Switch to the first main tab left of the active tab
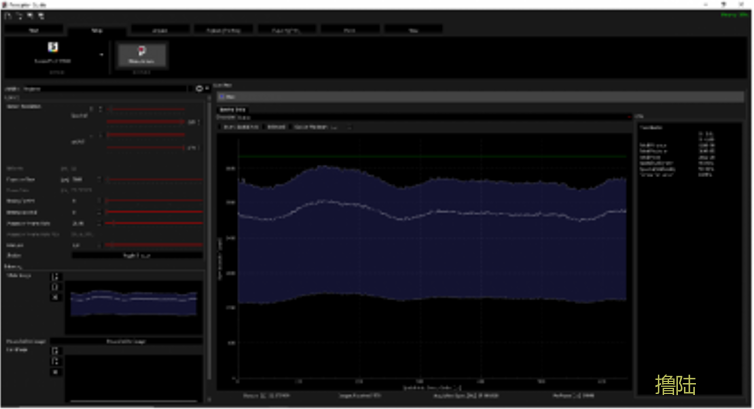Image resolution: width=754 pixels, height=409 pixels. click(34, 30)
